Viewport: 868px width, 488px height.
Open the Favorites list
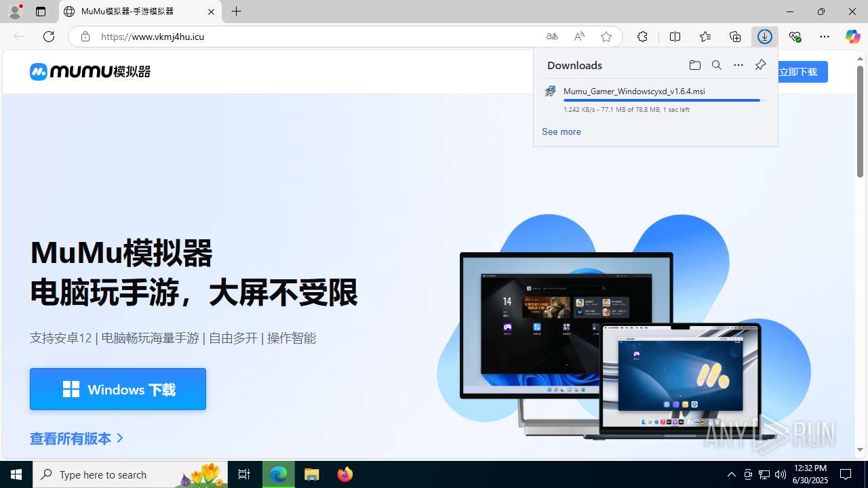(x=705, y=37)
